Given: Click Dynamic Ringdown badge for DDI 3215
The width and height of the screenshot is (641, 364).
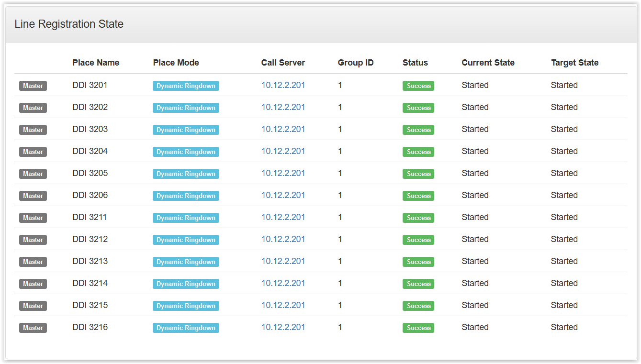Looking at the screenshot, I should pyautogui.click(x=186, y=306).
